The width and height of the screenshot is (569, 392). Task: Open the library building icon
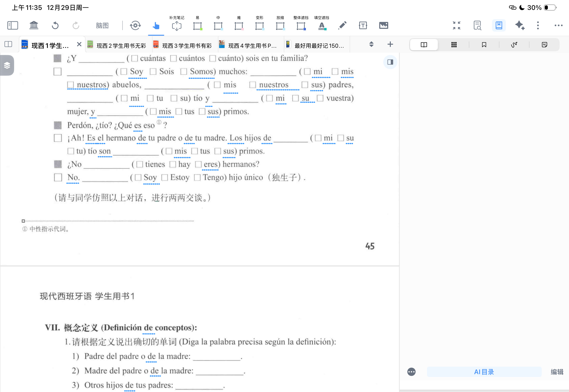point(34,25)
